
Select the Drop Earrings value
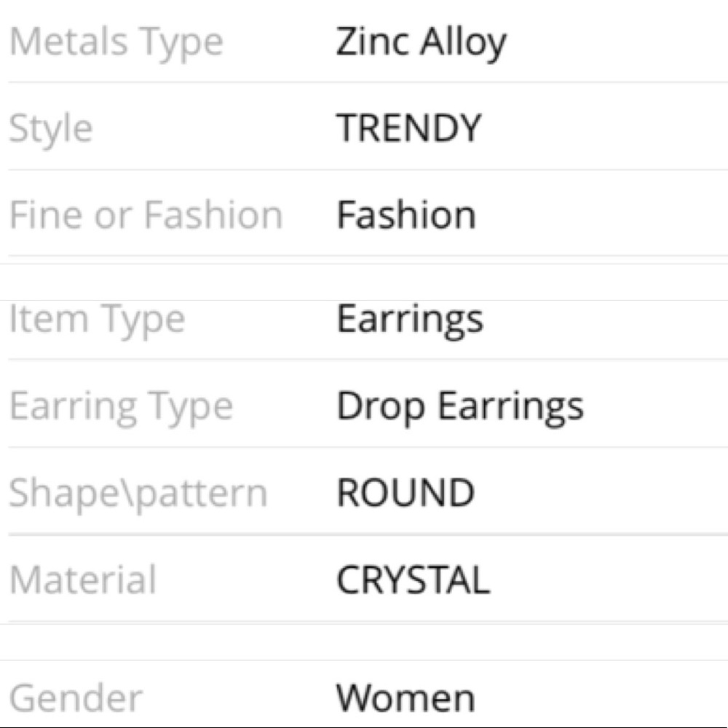[460, 407]
